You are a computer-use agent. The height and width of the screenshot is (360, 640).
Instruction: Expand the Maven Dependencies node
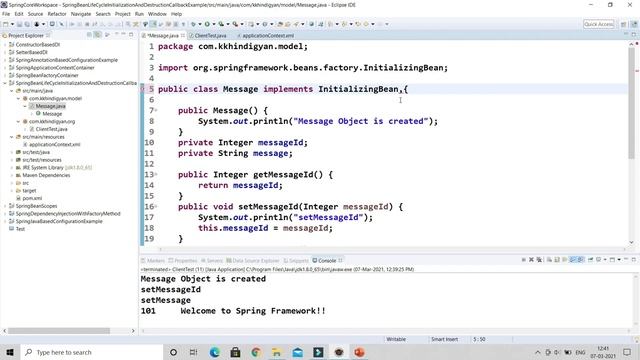coord(11,175)
